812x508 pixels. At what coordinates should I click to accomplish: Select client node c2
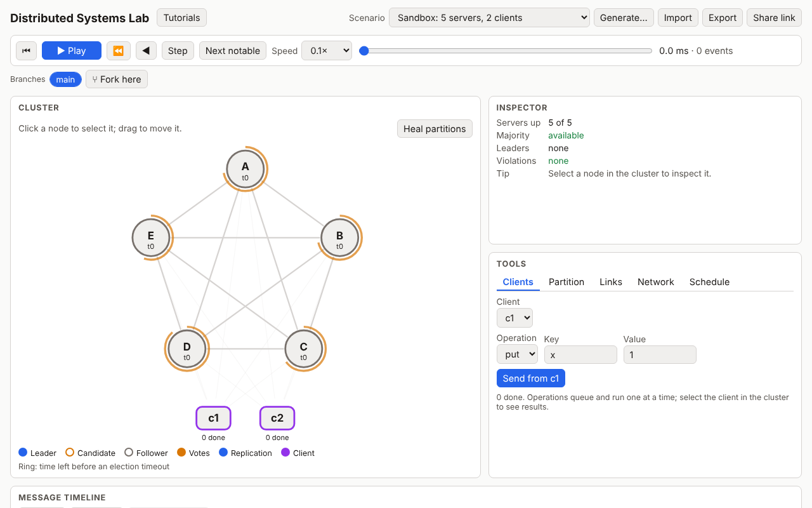pyautogui.click(x=277, y=418)
